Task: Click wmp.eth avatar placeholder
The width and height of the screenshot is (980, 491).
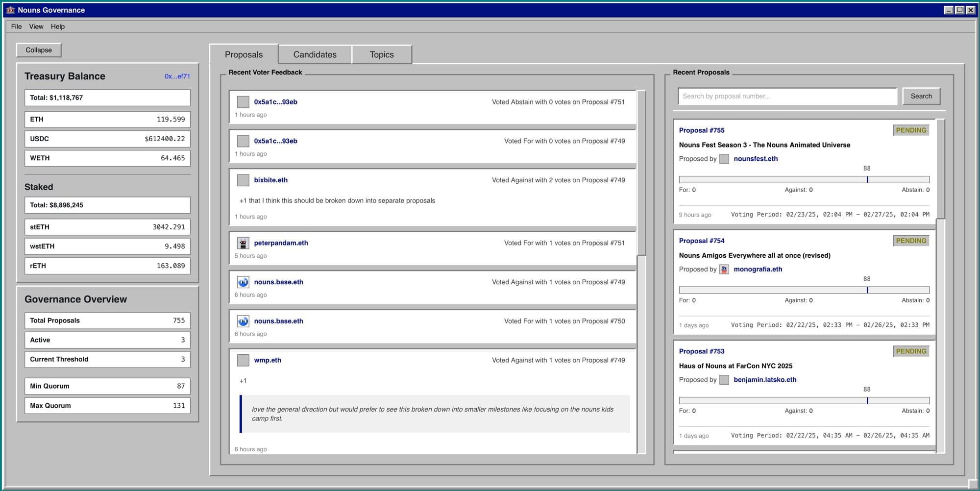Action: tap(243, 360)
